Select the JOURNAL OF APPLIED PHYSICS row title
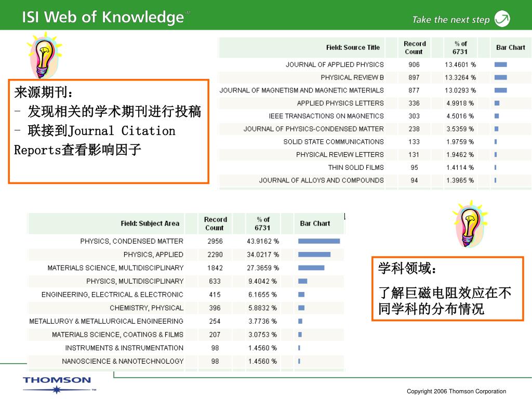532x399 pixels. (x=335, y=64)
